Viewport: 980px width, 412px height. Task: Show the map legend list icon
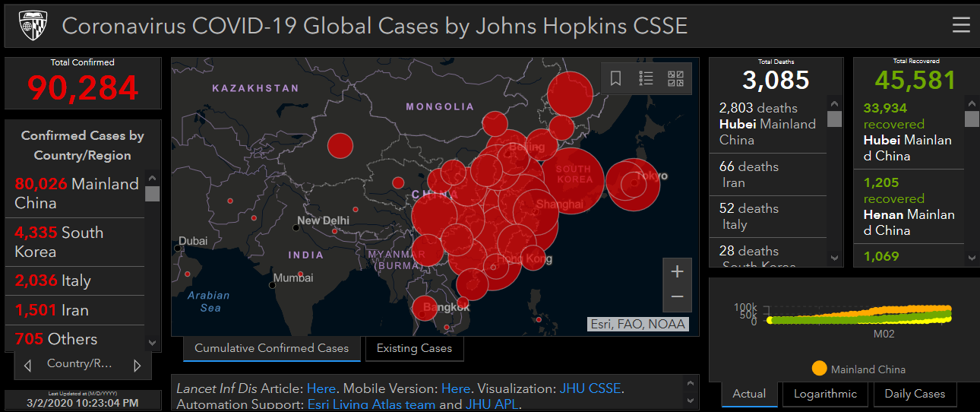tap(646, 78)
